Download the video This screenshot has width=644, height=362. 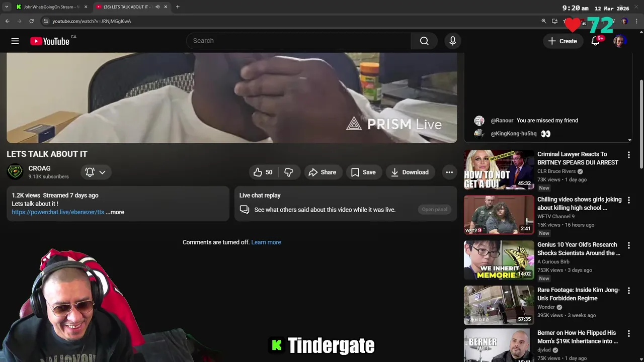pyautogui.click(x=410, y=172)
